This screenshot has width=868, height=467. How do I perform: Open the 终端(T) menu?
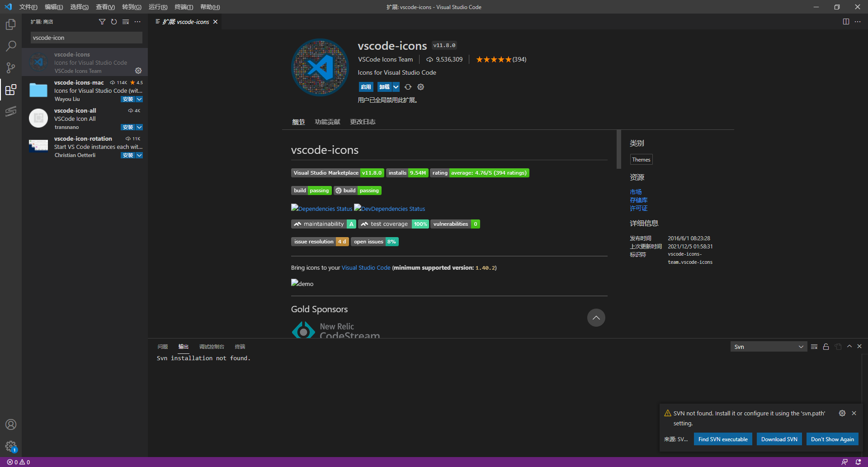184,7
